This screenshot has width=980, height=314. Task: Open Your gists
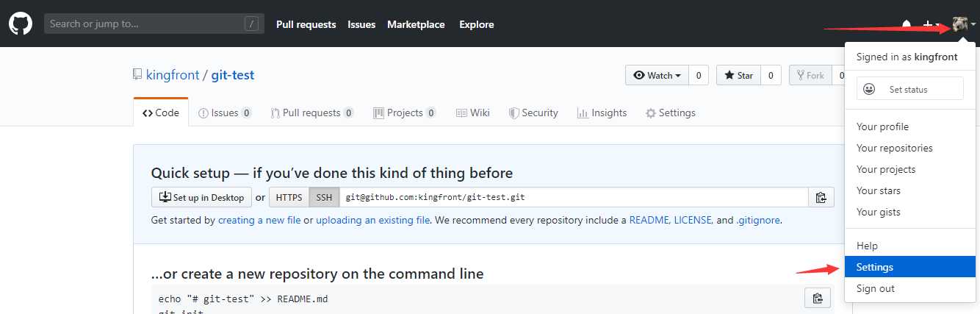pyautogui.click(x=910, y=212)
